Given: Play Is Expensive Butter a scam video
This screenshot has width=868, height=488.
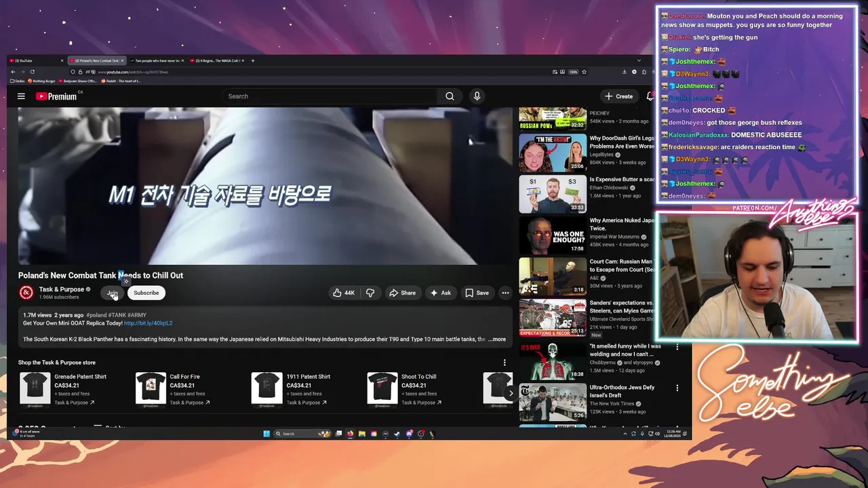Looking at the screenshot, I should [553, 194].
